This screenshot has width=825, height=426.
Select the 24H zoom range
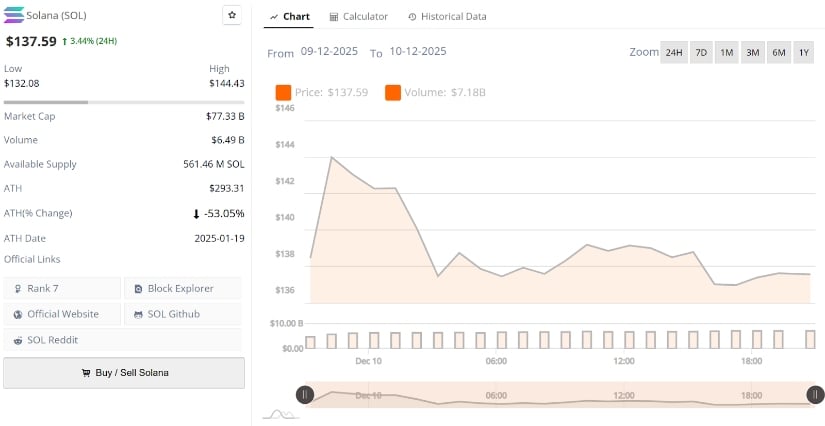674,52
